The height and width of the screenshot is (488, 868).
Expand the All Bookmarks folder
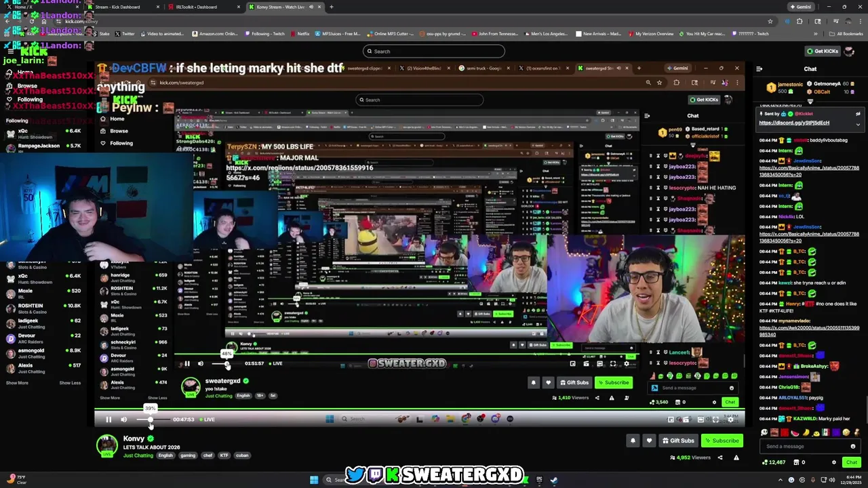[x=847, y=34]
